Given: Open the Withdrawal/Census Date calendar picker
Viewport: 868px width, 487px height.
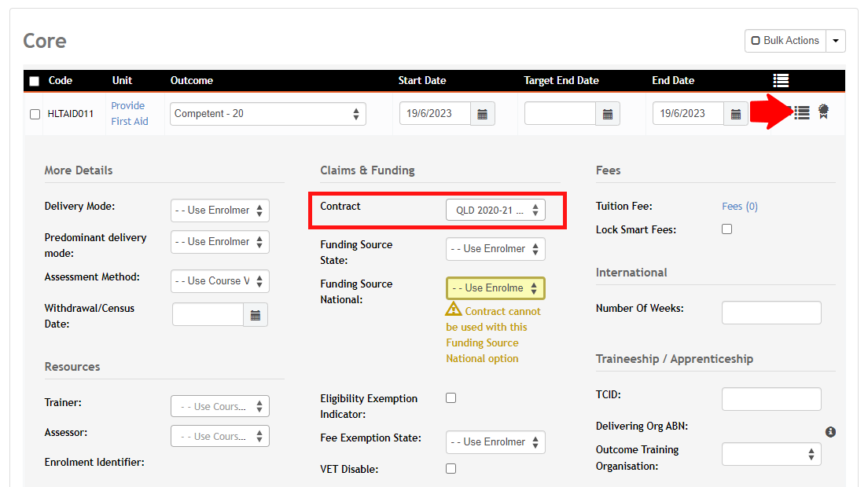Looking at the screenshot, I should click(256, 315).
